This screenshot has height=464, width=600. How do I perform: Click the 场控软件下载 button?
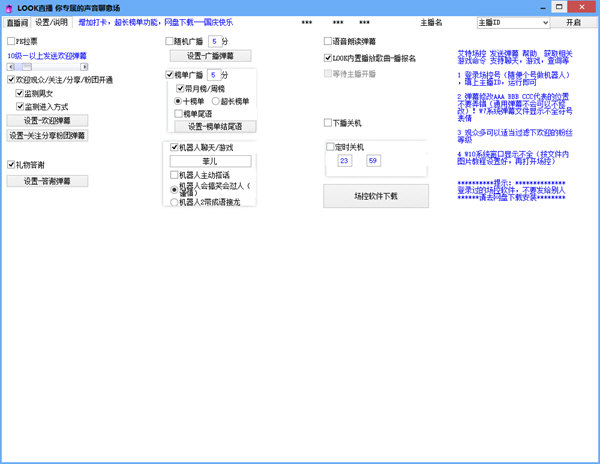pos(376,196)
